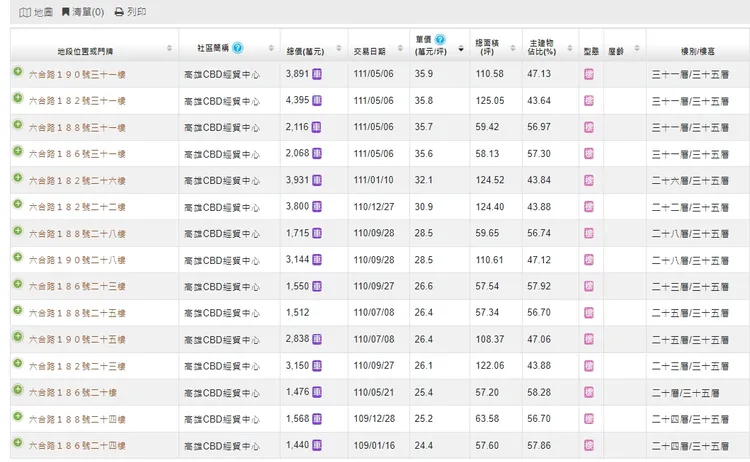Image resolution: width=750 pixels, height=462 pixels.
Task: Expand row 六合路182號三十一樓 with green plus
Action: [x=18, y=98]
